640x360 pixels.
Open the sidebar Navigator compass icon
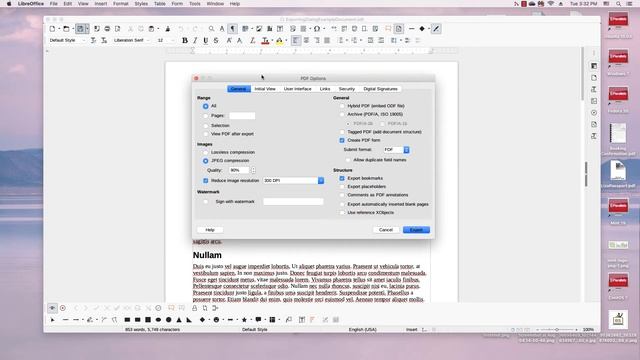[x=594, y=113]
